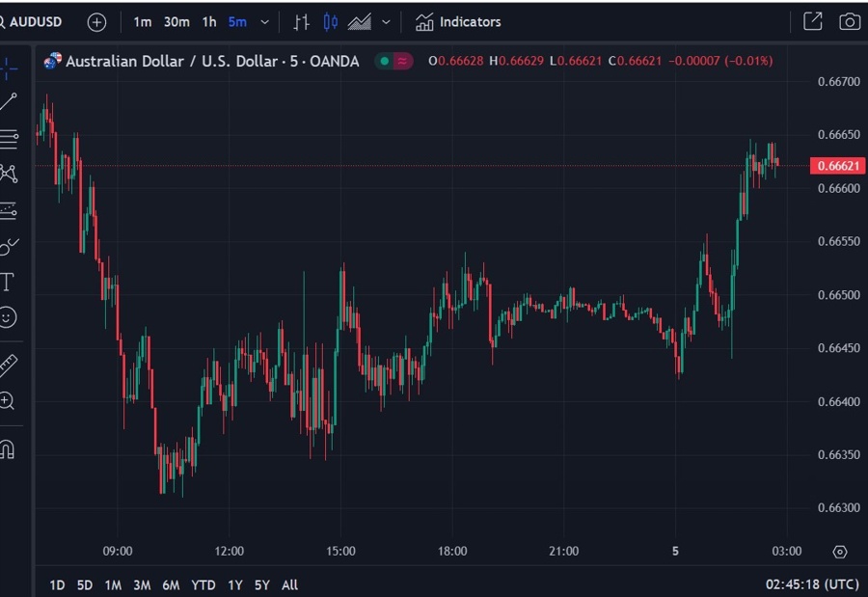This screenshot has height=597, width=868.
Task: Choose the candles chart style icon
Action: pyautogui.click(x=331, y=22)
